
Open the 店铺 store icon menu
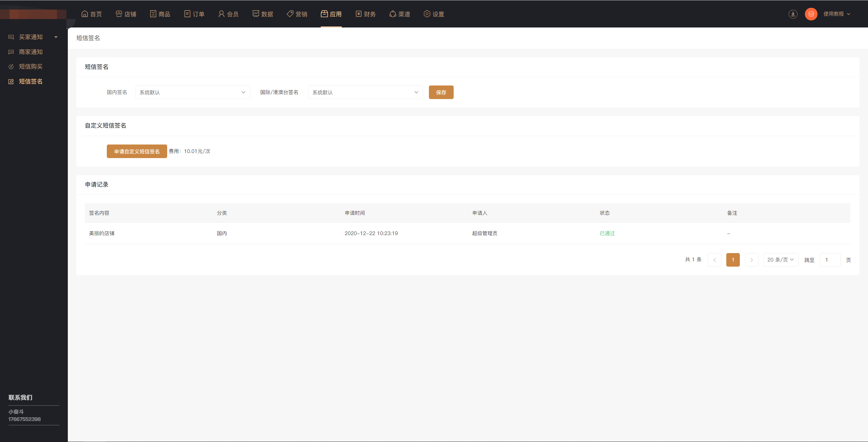coord(126,14)
